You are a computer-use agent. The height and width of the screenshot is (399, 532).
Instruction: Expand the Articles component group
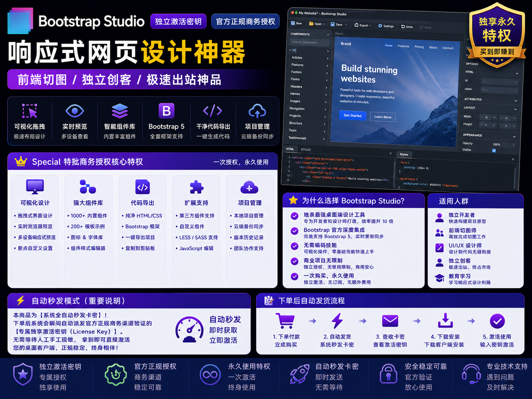click(x=328, y=58)
